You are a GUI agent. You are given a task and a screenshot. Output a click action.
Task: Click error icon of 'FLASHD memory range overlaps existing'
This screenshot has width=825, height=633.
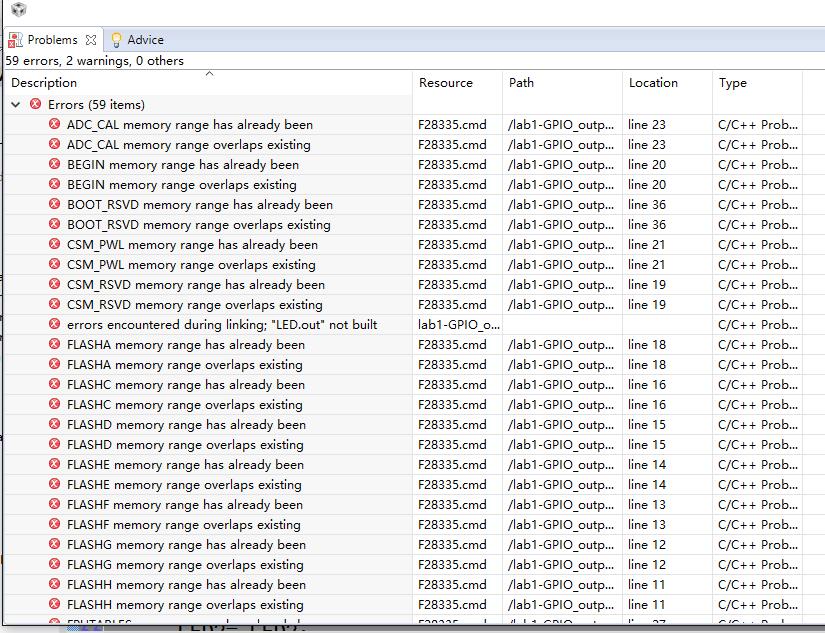coord(54,444)
